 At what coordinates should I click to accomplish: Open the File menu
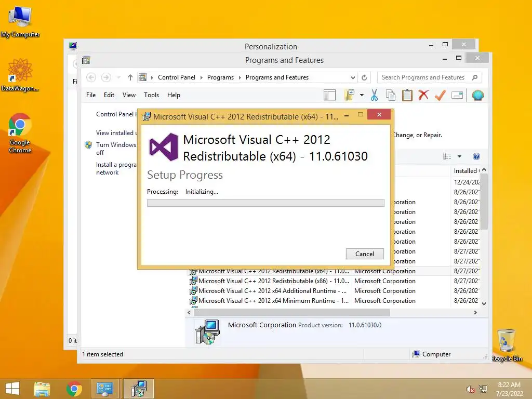tap(91, 95)
